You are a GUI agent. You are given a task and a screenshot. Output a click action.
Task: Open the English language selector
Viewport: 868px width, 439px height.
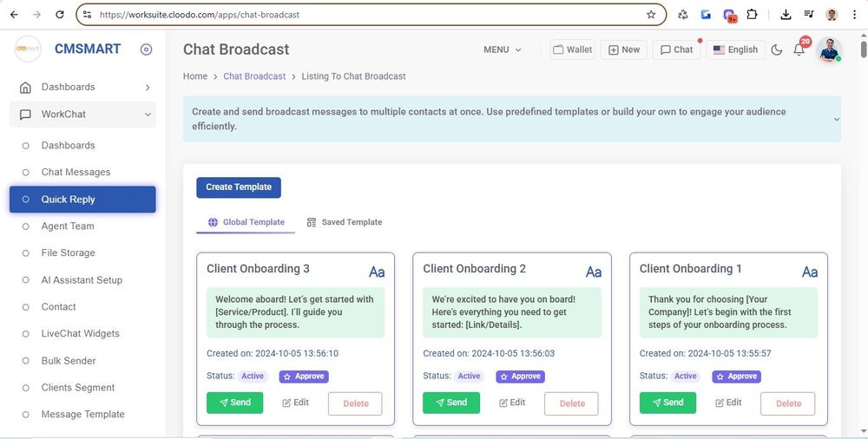pos(735,49)
